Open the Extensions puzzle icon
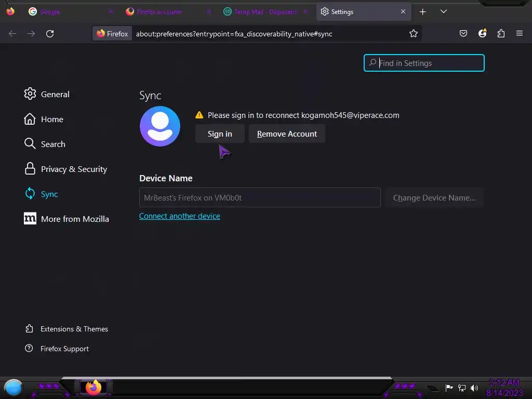Viewport: 532px width, 399px height. pos(501,34)
